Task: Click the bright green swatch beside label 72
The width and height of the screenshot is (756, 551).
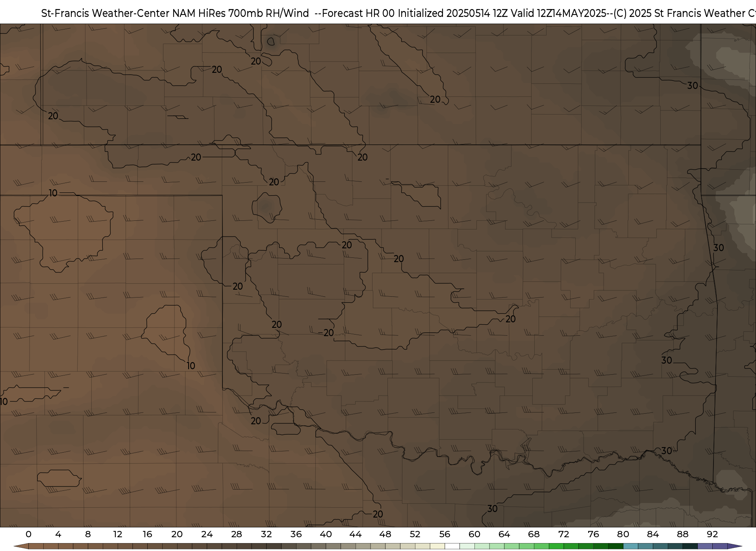Action: pos(556,547)
